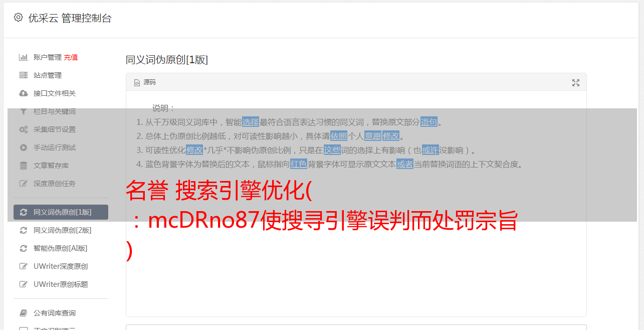Click the server icon next to 站点管理
644x330 pixels.
tap(24, 75)
